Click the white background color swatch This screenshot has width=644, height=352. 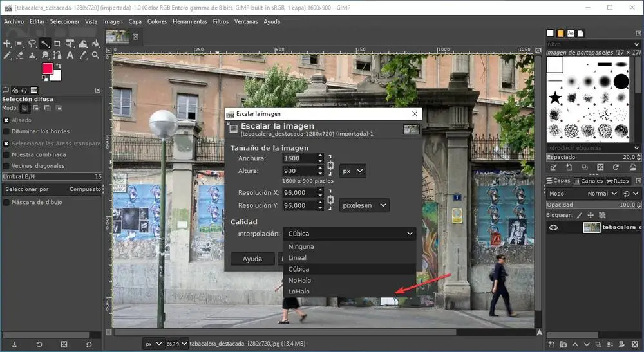click(x=57, y=77)
